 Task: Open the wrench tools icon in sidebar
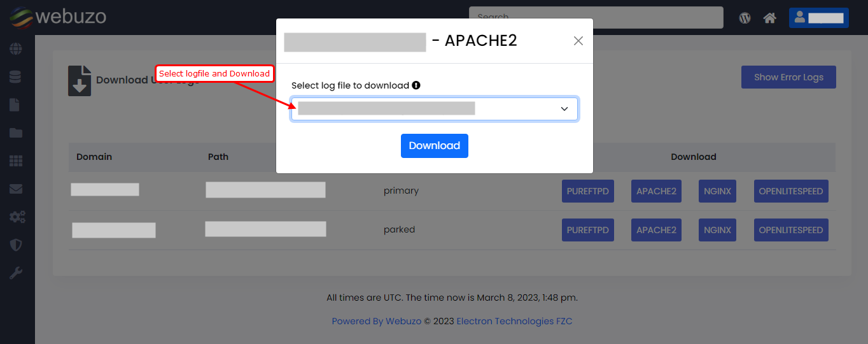click(16, 273)
